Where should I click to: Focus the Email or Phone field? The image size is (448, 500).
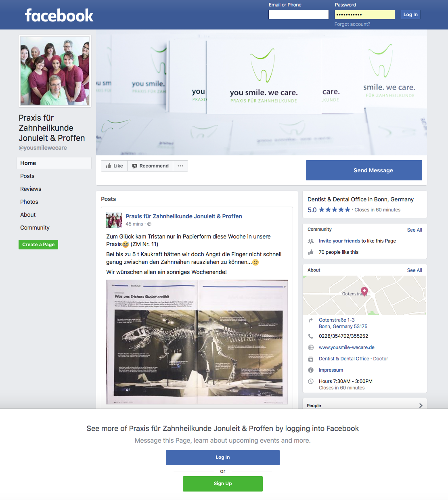[299, 15]
